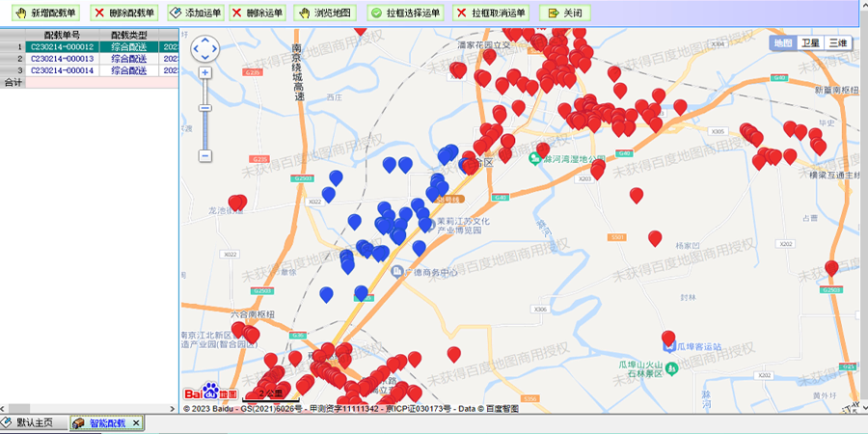The width and height of the screenshot is (868, 434).
Task: Pan map up with the compass arrow
Action: pyautogui.click(x=205, y=40)
